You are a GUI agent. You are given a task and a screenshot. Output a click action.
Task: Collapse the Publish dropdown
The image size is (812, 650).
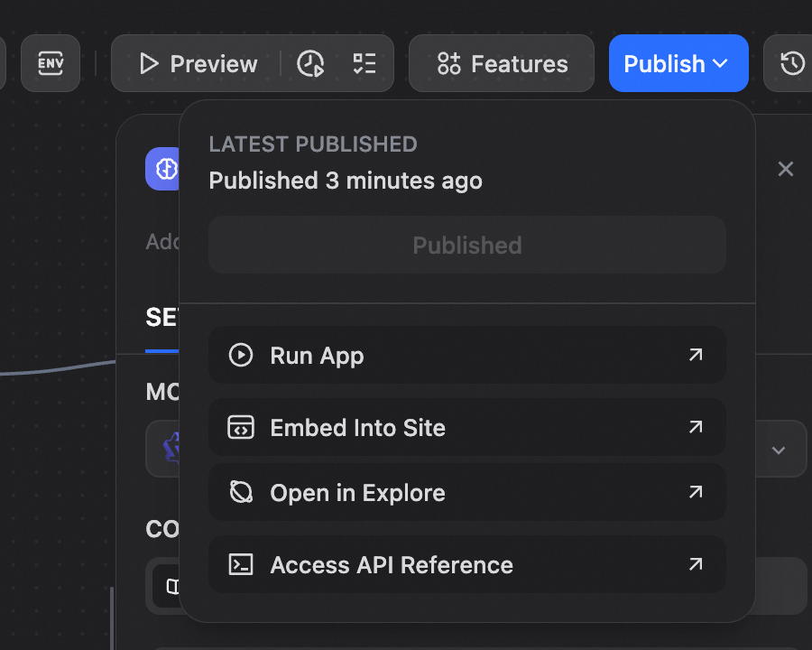[x=678, y=63]
